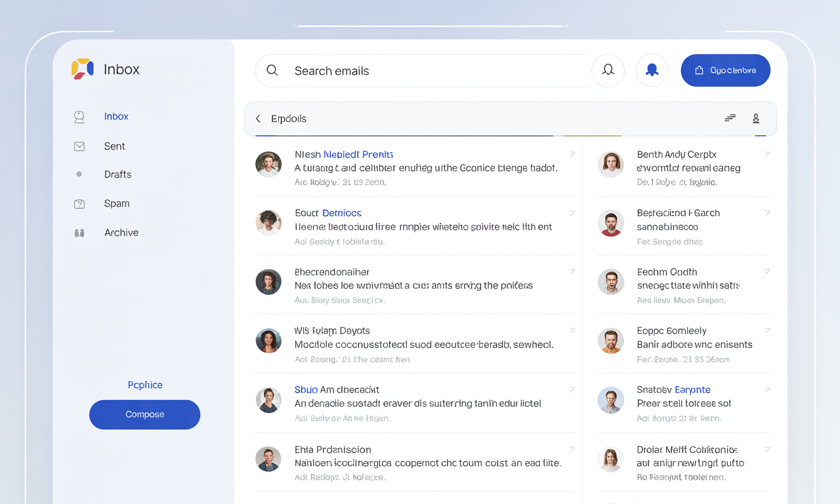Screen dimensions: 840x504
Task: Click the Pcphice link above Compose
Action: click(x=145, y=385)
